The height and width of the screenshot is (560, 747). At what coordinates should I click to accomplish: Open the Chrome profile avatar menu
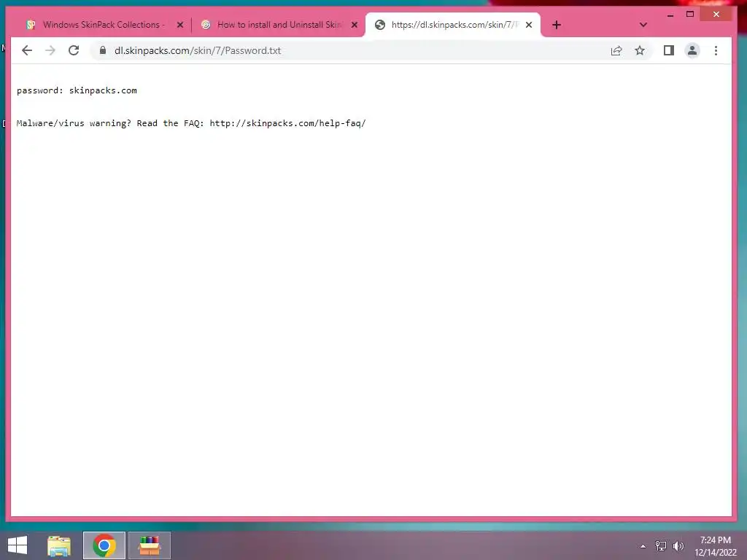click(692, 50)
